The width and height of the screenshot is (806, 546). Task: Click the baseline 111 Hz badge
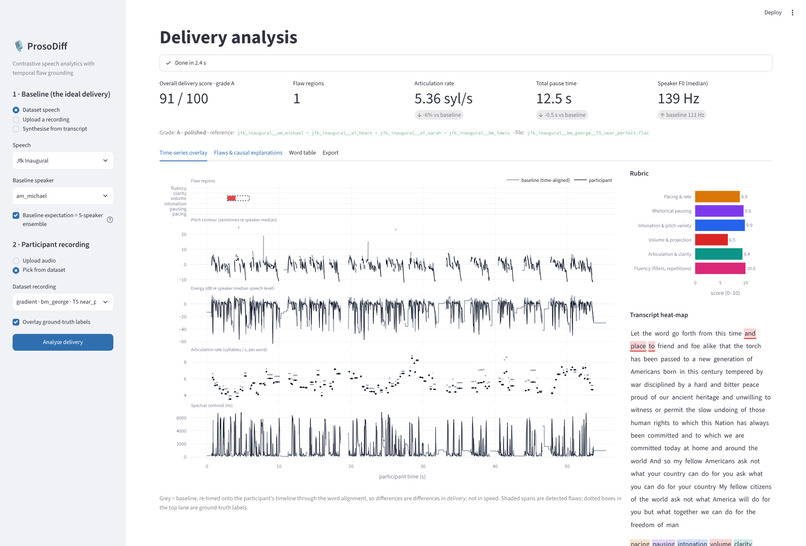click(682, 115)
